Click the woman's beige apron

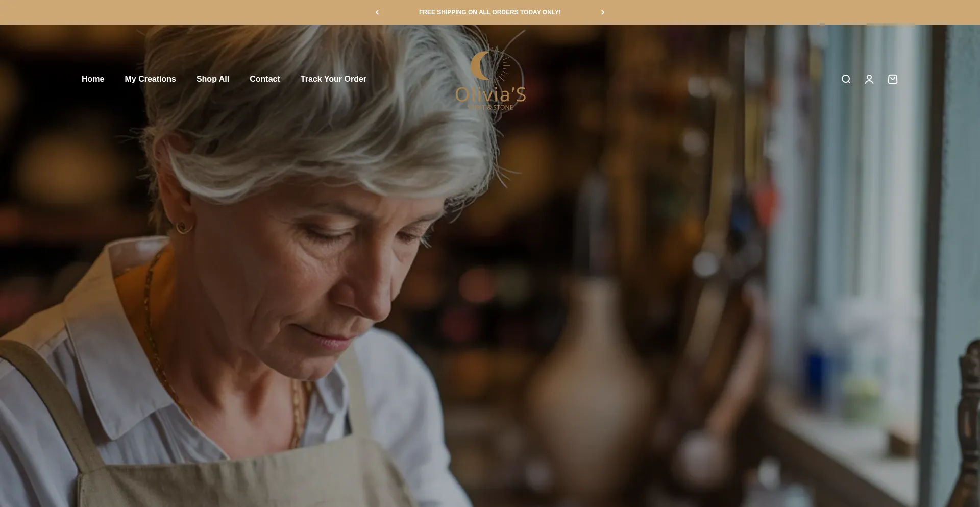point(230,460)
